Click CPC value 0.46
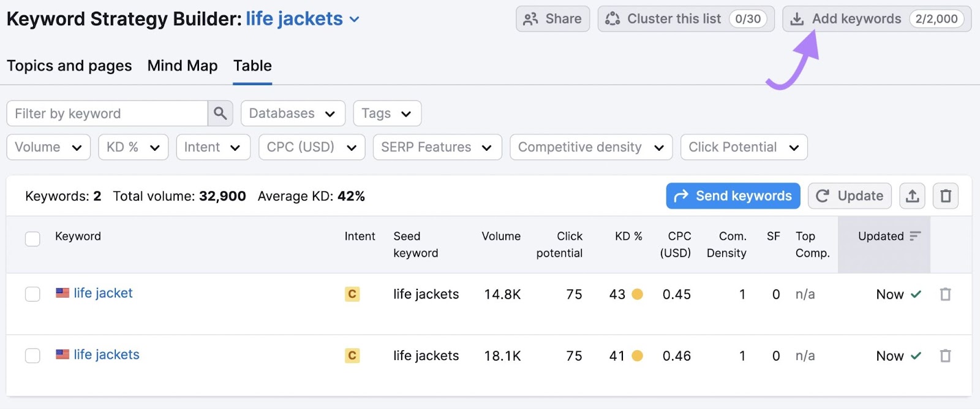 coord(677,356)
